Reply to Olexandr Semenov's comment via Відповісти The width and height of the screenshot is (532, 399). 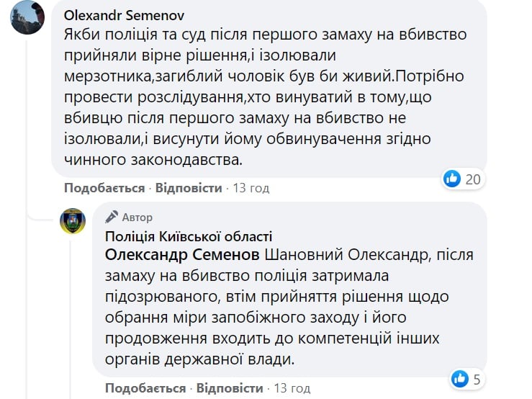click(189, 188)
